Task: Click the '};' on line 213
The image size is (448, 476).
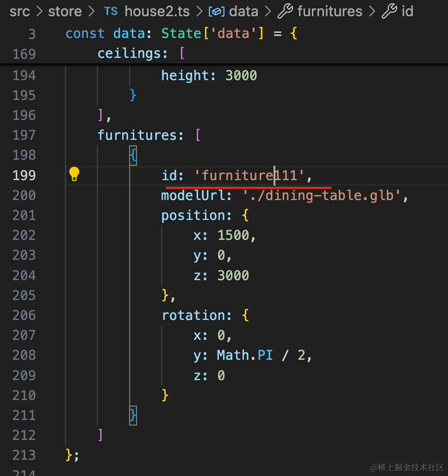Action: coord(72,455)
